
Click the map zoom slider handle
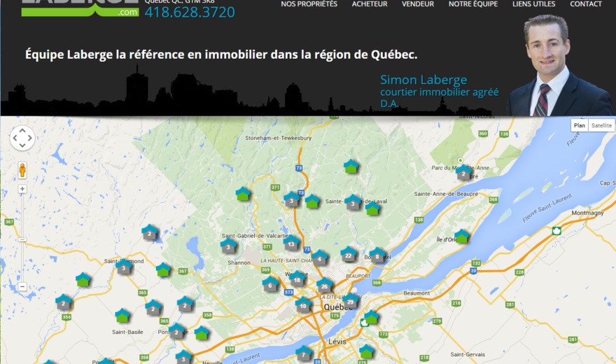click(x=22, y=239)
